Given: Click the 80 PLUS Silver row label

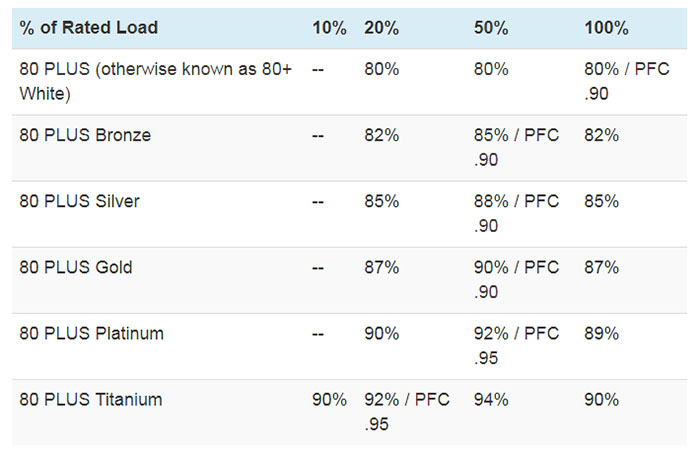Looking at the screenshot, I should pos(79,201).
